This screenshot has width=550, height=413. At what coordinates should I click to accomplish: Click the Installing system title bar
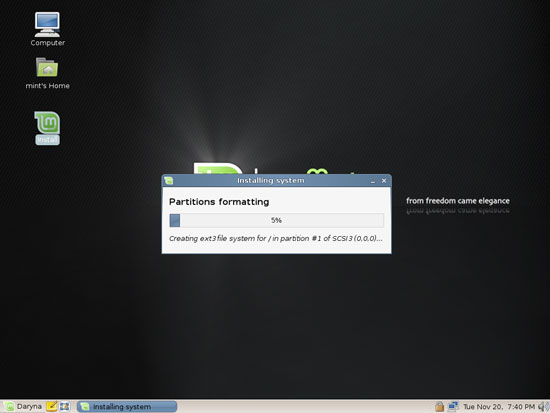pyautogui.click(x=271, y=180)
